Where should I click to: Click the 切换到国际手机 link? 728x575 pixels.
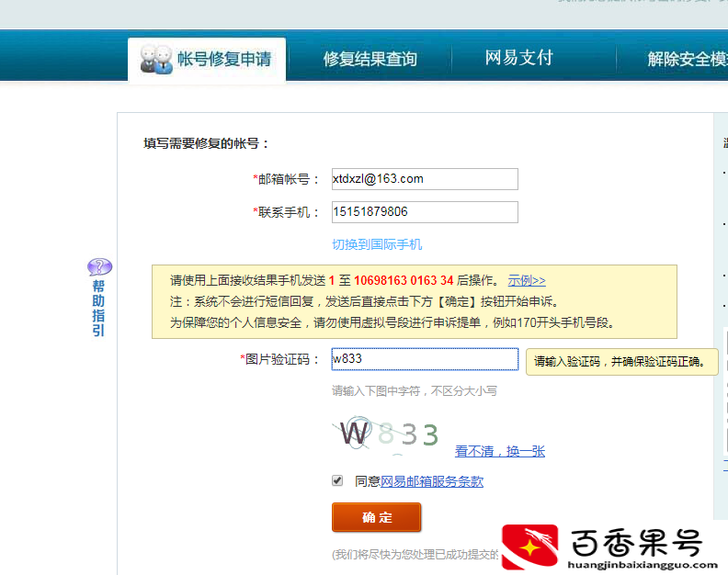377,244
